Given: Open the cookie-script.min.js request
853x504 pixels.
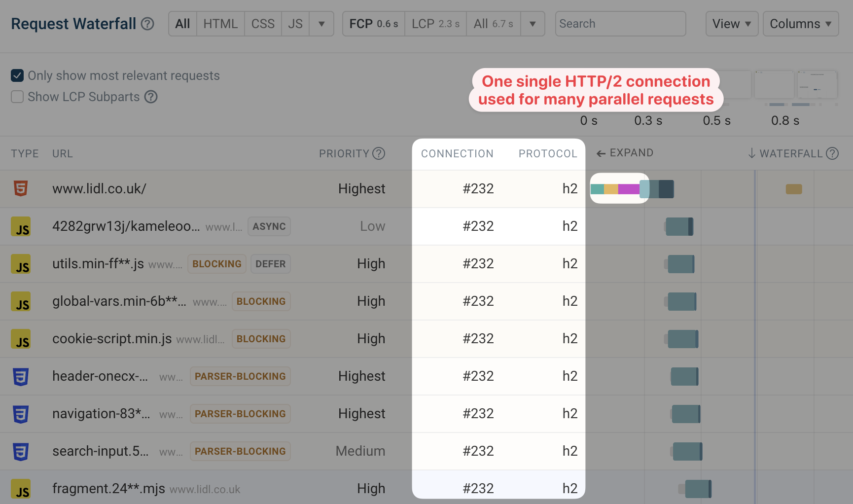Looking at the screenshot, I should point(112,338).
